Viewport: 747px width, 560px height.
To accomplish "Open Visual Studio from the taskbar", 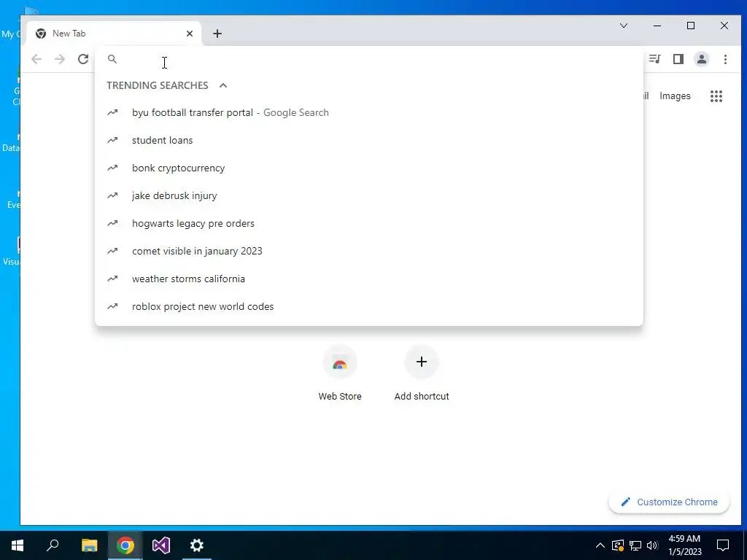I will [161, 545].
